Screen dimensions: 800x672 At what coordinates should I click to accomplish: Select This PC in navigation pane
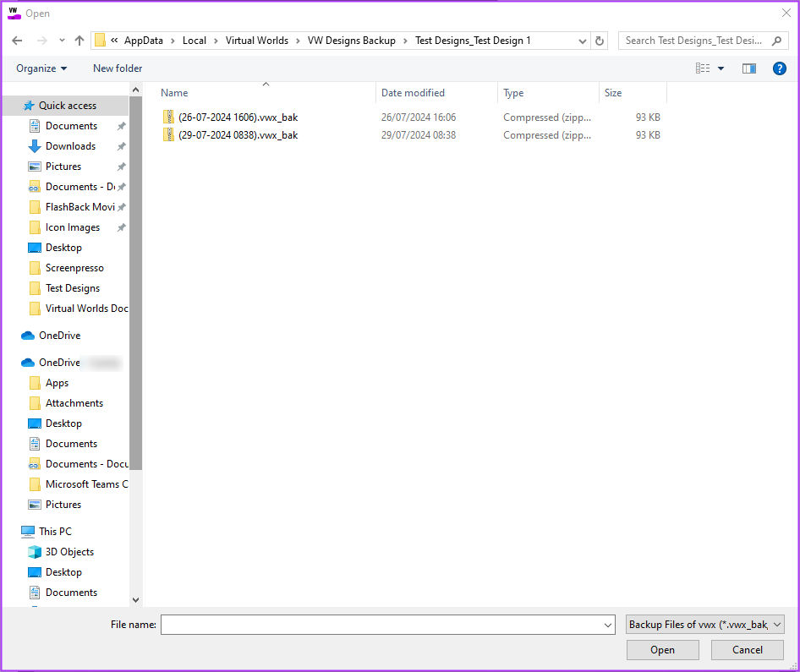click(x=55, y=532)
